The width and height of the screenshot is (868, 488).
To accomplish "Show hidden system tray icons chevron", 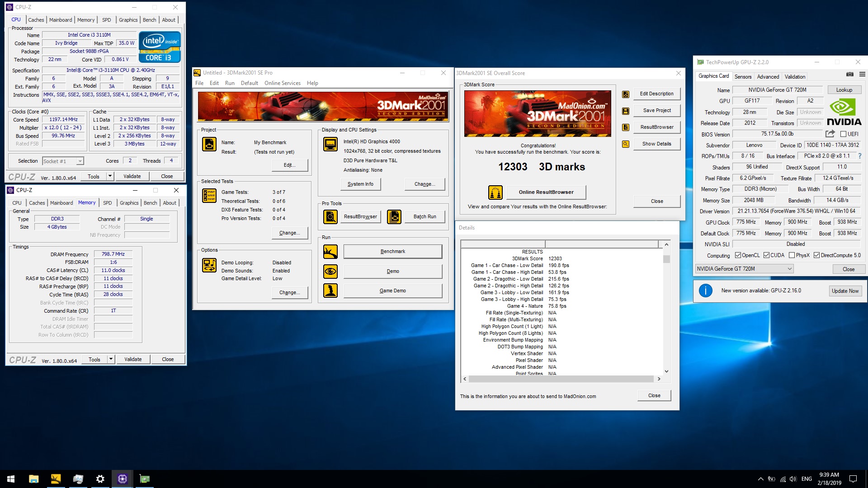I will coord(760,479).
